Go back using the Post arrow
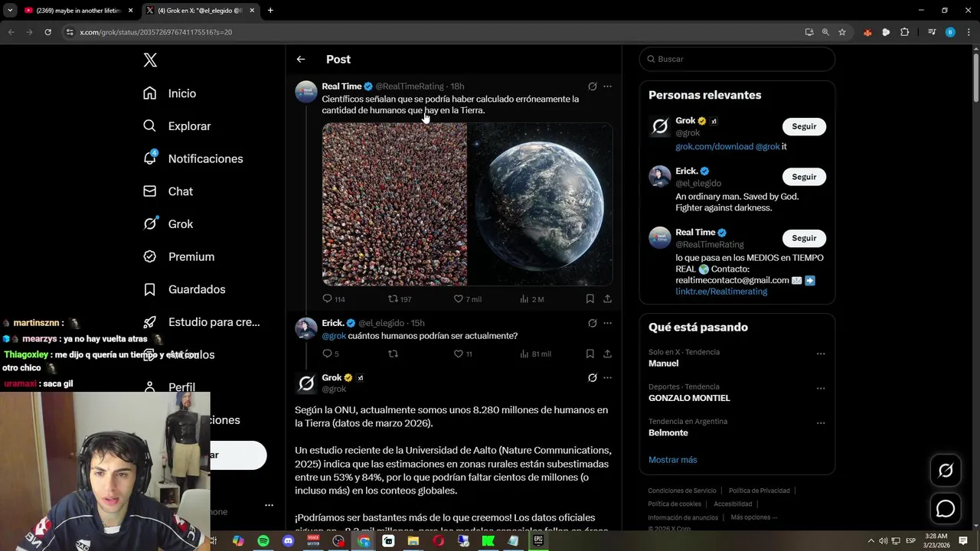Viewport: 980px width, 551px height. pos(301,59)
